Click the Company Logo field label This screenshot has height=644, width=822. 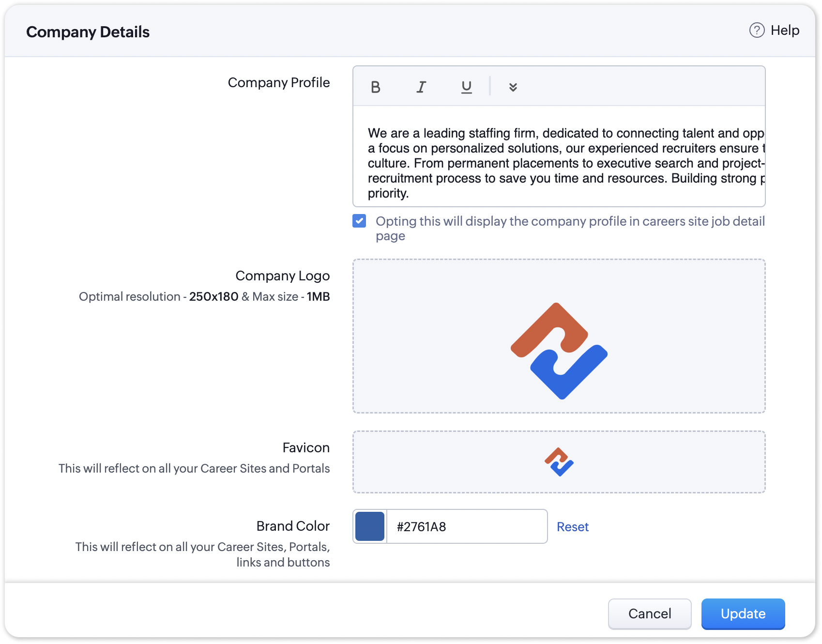point(282,276)
